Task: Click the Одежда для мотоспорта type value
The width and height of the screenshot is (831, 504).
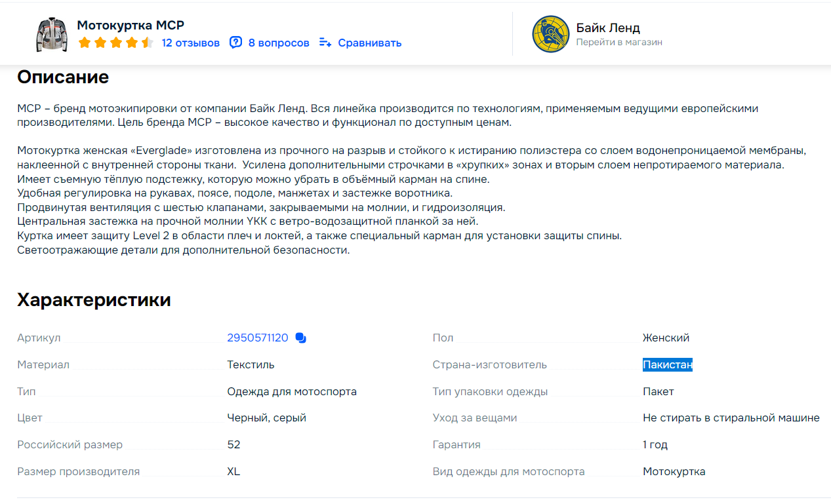Action: (292, 392)
